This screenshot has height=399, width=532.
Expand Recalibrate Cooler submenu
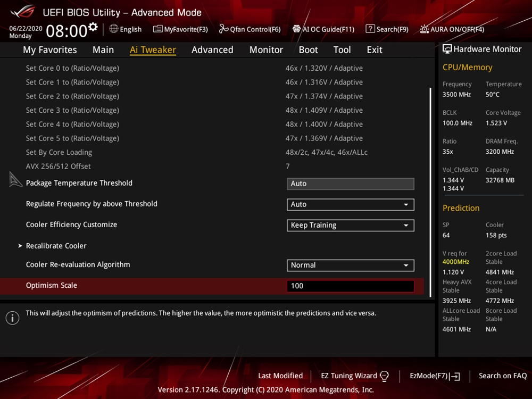[x=56, y=246]
